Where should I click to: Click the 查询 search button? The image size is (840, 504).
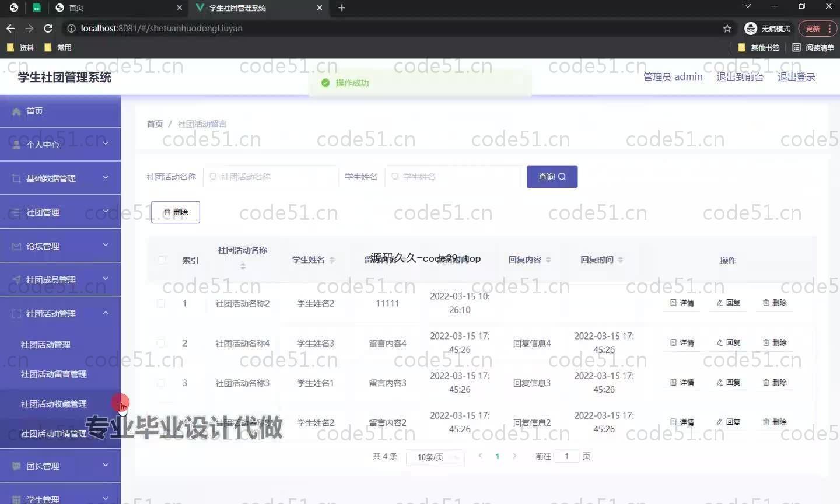552,177
